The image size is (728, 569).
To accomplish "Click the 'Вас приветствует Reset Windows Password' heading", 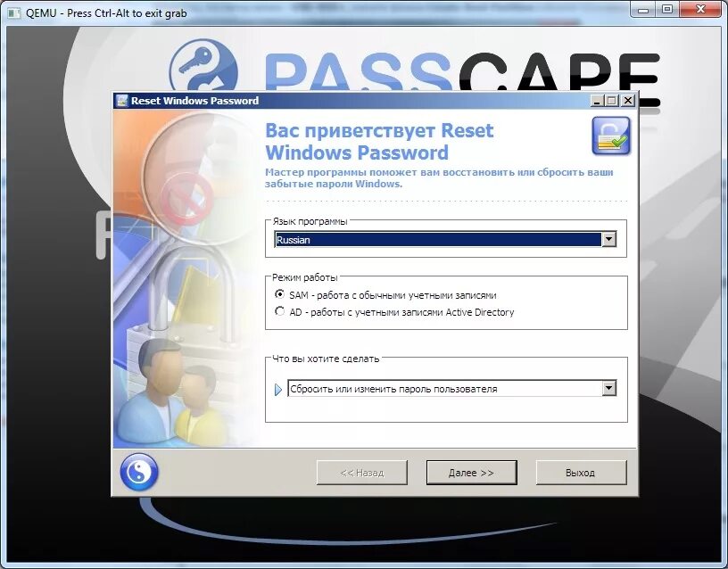I will click(379, 142).
